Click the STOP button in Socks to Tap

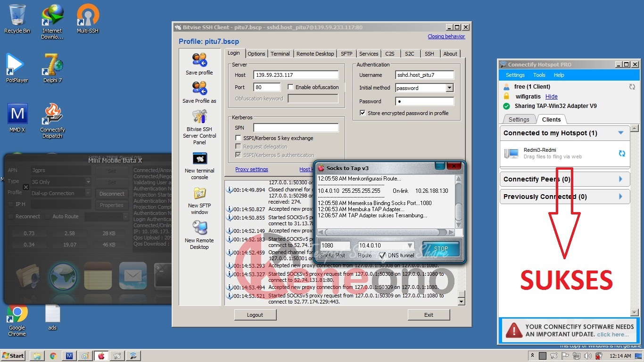(441, 249)
